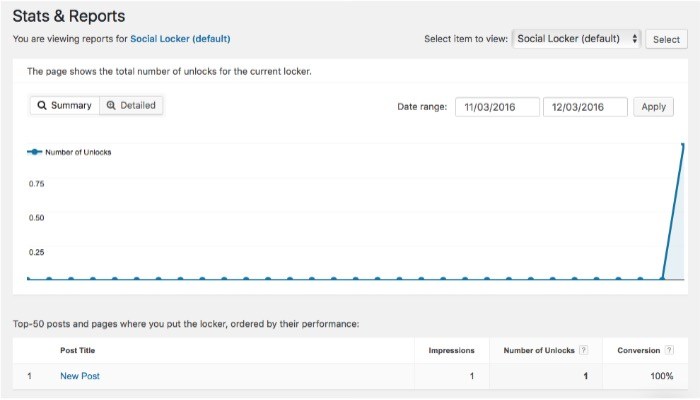Viewport: 700px width, 400px height.
Task: Click the Number of Unlocks column header text
Action: 539,351
